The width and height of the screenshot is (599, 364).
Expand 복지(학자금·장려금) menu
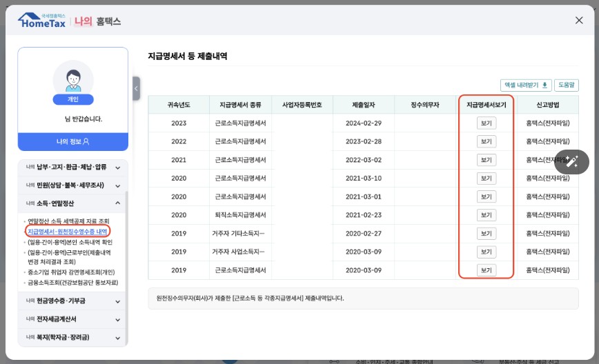coord(72,337)
